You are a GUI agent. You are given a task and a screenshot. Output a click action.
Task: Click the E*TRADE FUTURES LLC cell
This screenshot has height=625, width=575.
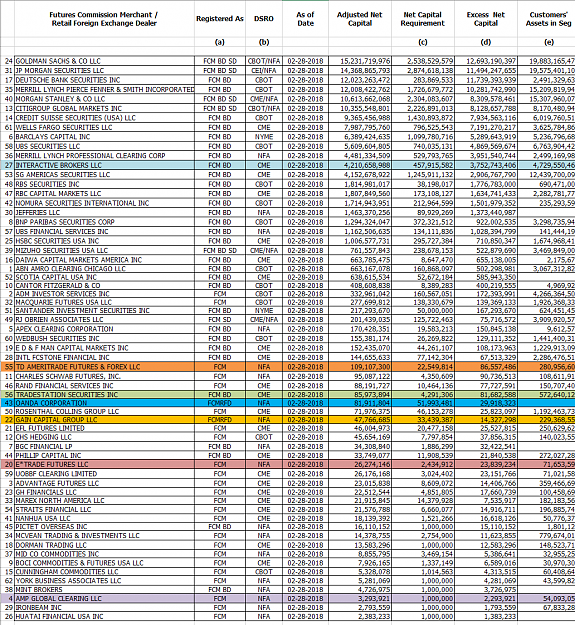[x=104, y=464]
